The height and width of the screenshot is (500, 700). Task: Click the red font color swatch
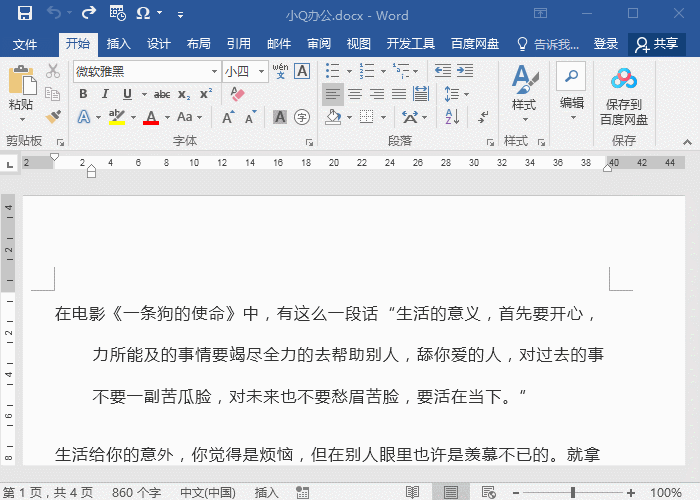(151, 117)
